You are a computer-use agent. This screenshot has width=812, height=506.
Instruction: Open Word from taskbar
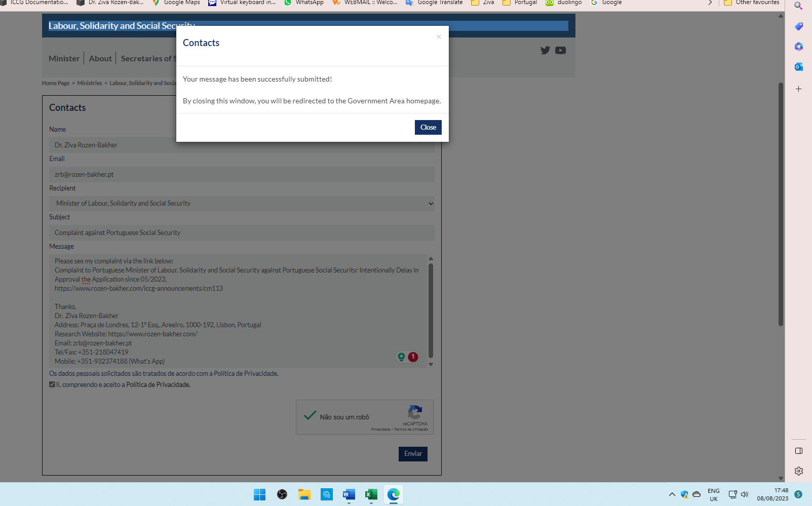tap(349, 494)
